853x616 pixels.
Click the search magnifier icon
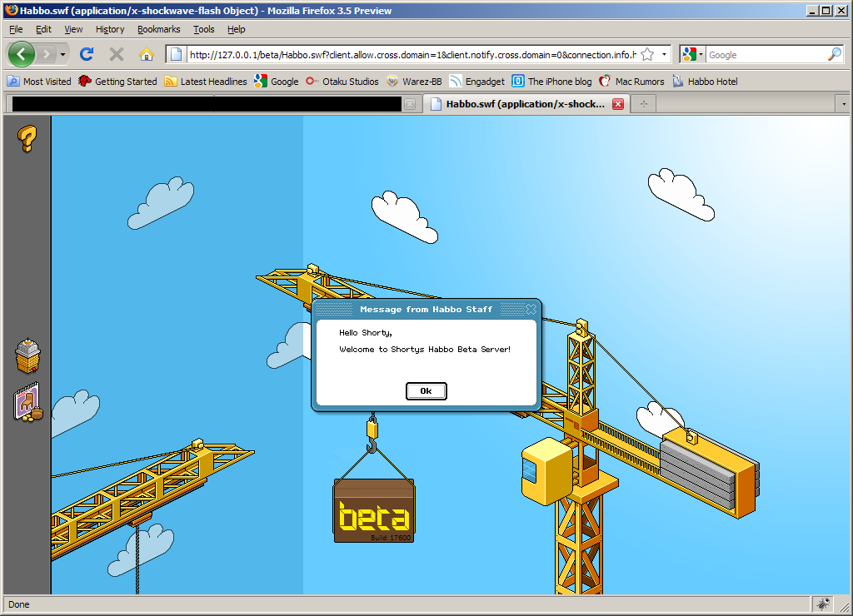pyautogui.click(x=835, y=54)
